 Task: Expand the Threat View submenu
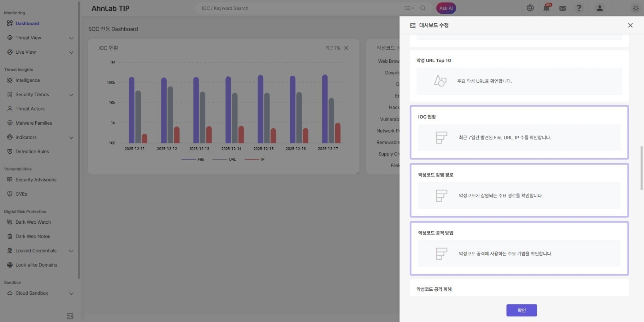pyautogui.click(x=71, y=38)
